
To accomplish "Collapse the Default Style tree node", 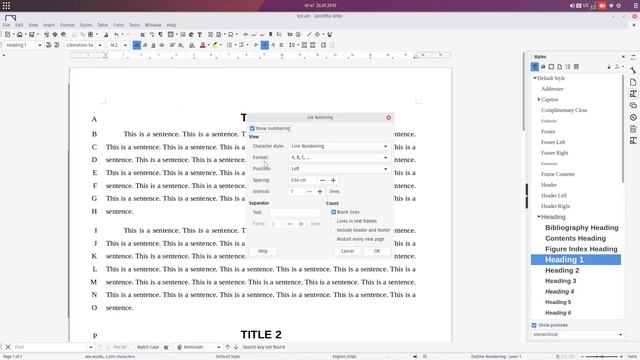I will [x=535, y=78].
